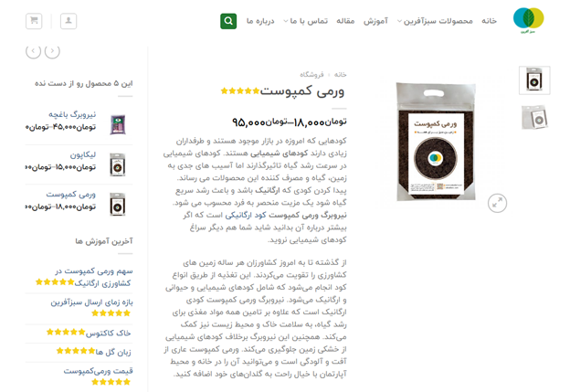
Task: Select the first product thumbnail image
Action: click(x=534, y=80)
